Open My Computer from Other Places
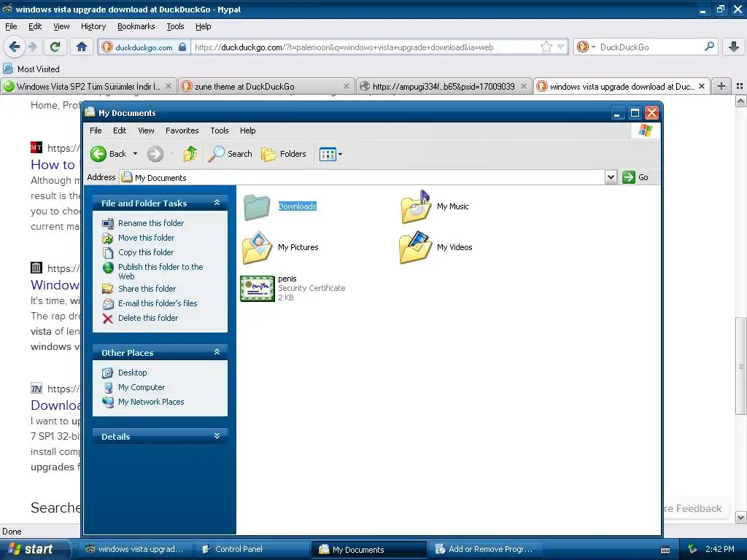747x560 pixels. [142, 387]
